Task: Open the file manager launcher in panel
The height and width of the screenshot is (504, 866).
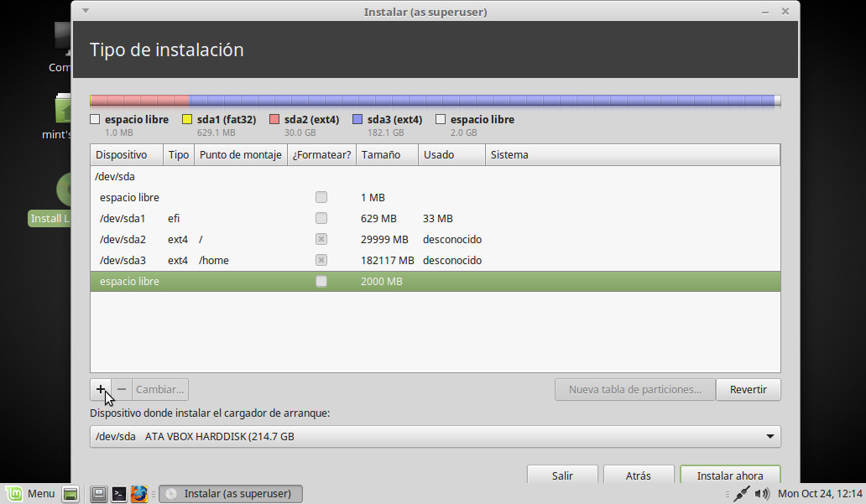Action: [x=99, y=494]
